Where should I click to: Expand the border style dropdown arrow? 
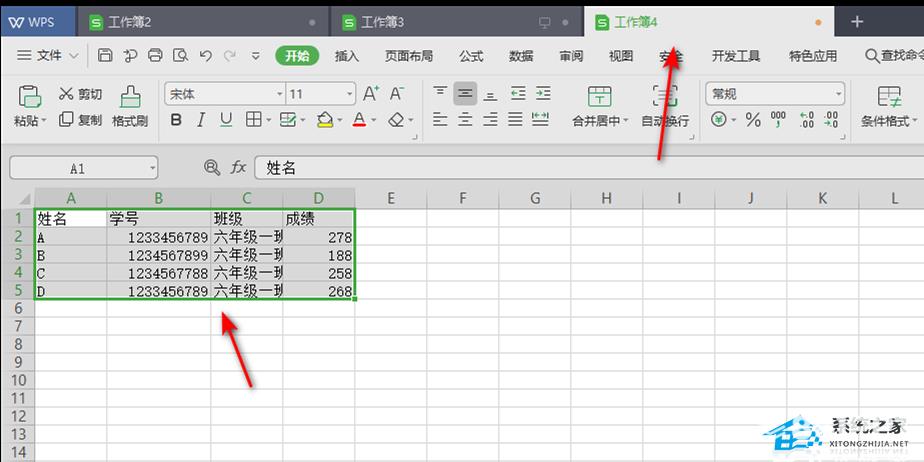click(x=268, y=120)
